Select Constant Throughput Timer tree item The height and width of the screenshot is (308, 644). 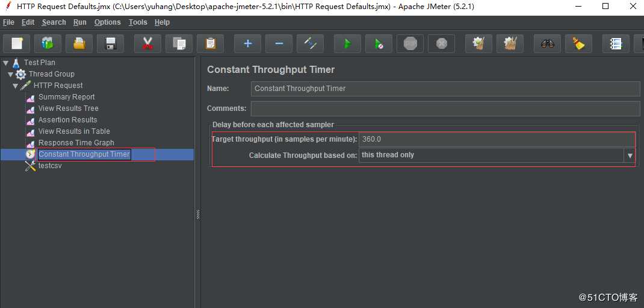point(84,154)
